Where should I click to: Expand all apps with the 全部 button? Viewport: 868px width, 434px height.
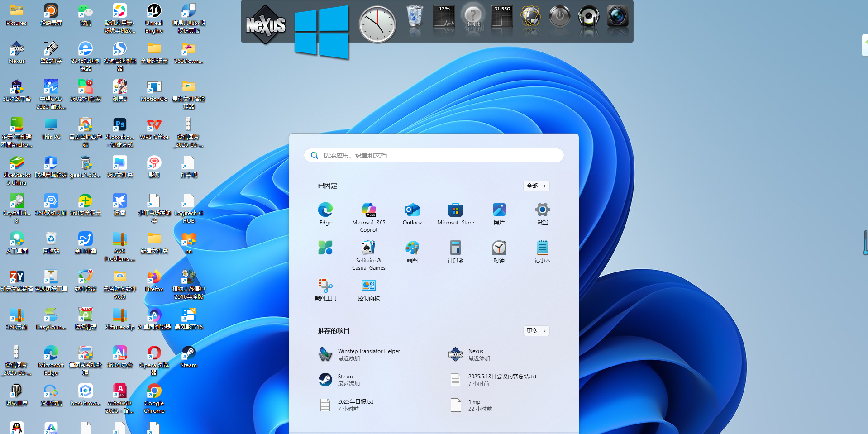point(536,186)
